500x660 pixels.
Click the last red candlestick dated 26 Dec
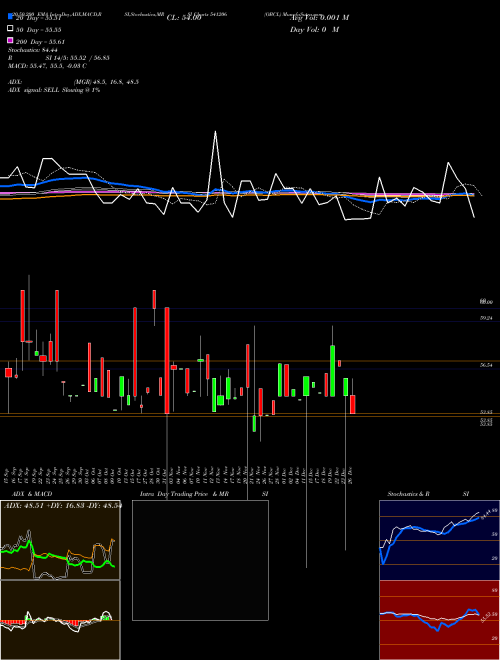353,405
